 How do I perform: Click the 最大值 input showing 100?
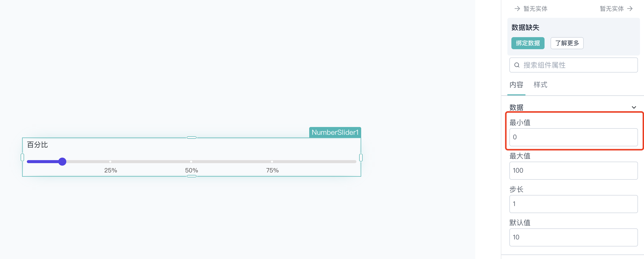(x=573, y=171)
